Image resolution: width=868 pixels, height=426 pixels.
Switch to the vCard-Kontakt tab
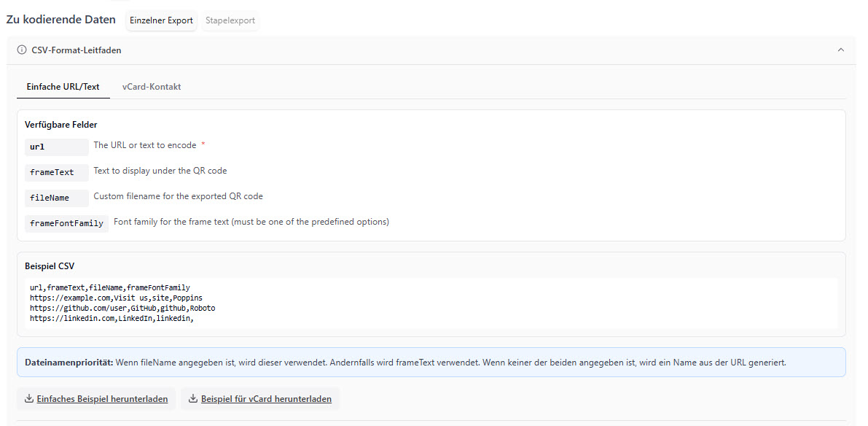[152, 87]
